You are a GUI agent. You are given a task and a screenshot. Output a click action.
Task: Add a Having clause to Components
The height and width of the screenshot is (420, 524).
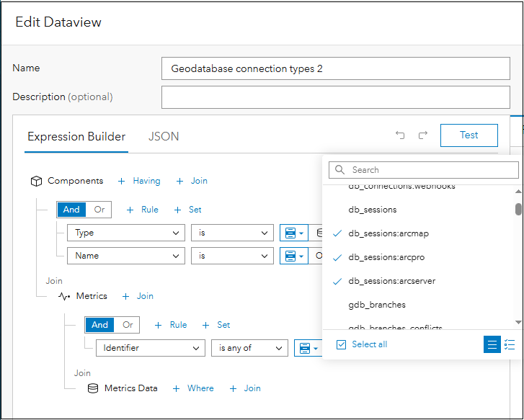(x=140, y=181)
